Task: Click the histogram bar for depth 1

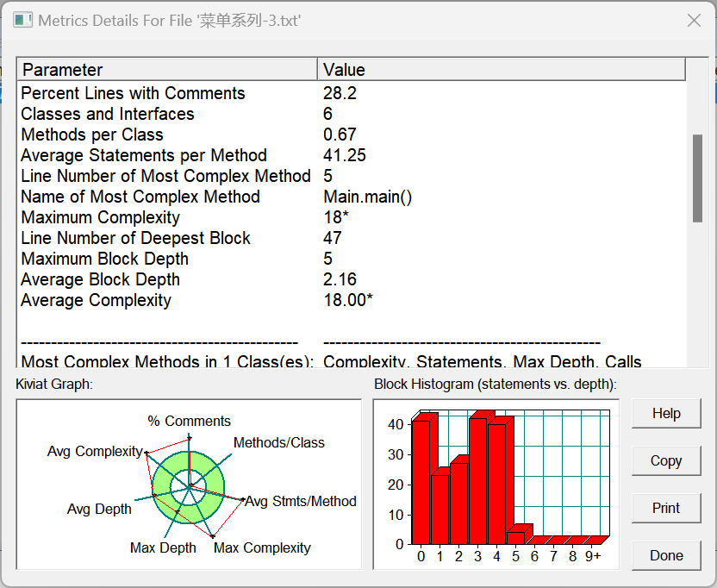Action: coord(440,510)
